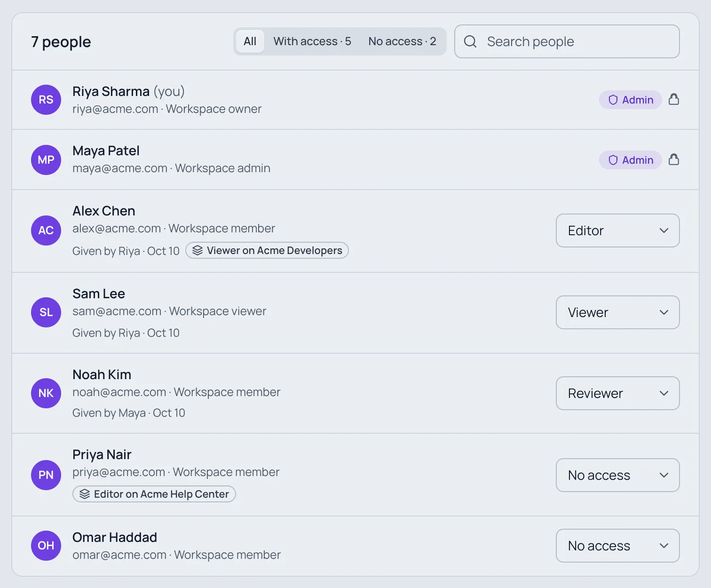Image resolution: width=711 pixels, height=588 pixels.
Task: Click Omar Haddad's OH avatar
Action: 46,546
